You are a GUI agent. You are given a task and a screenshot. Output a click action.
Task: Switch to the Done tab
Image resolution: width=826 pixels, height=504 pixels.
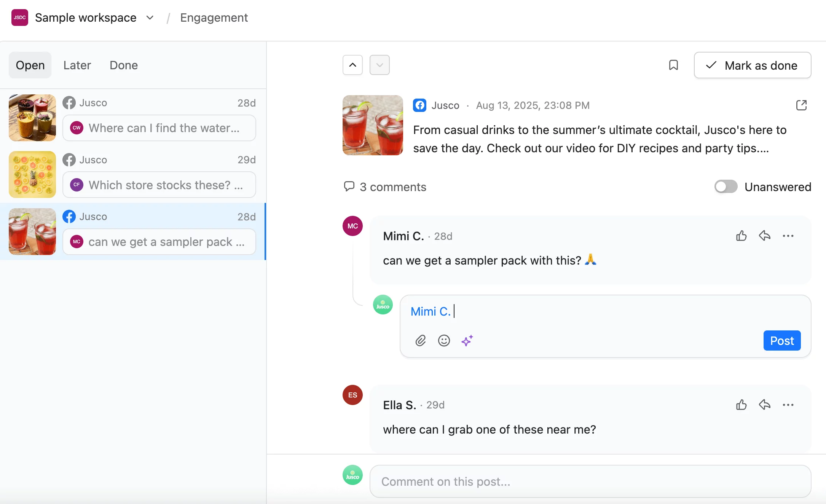124,65
